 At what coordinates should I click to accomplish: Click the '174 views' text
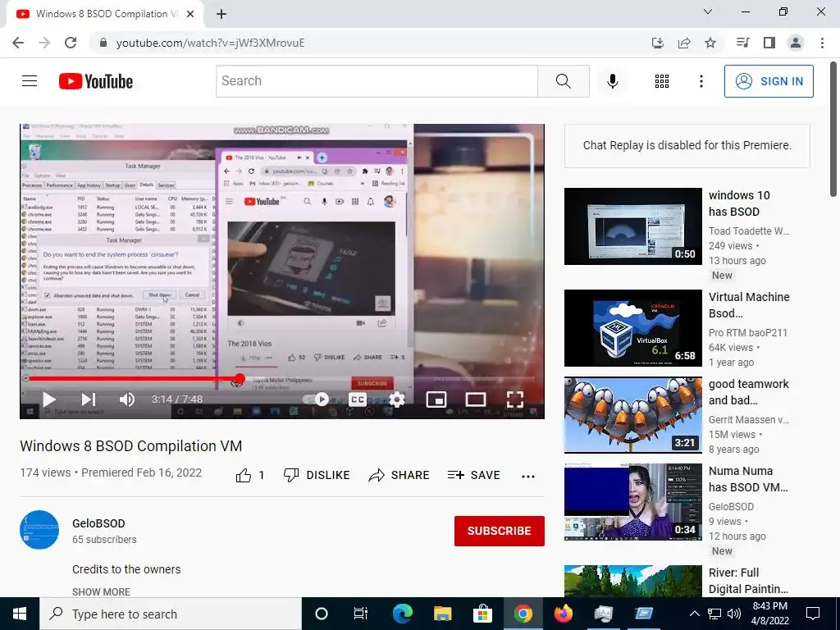(x=45, y=472)
